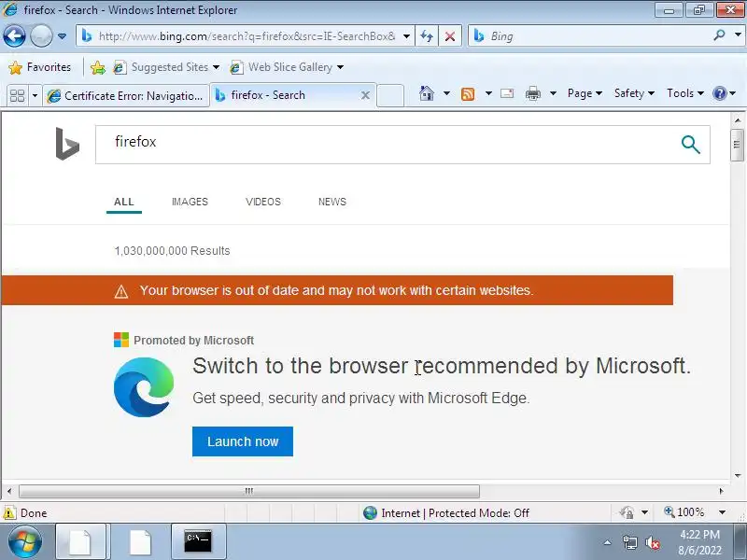Open the Command Prompt taskbar icon
Image resolution: width=747 pixels, height=560 pixels.
coord(198,541)
